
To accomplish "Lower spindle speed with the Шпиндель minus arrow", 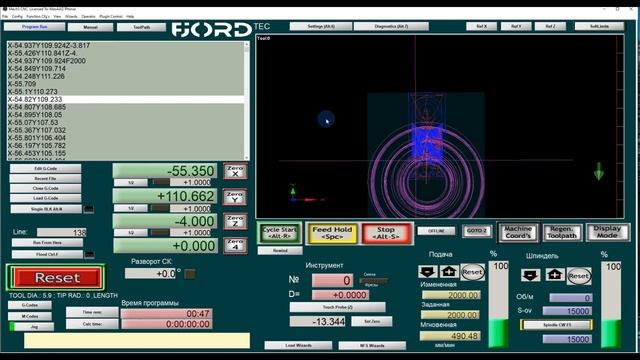I will (530, 276).
